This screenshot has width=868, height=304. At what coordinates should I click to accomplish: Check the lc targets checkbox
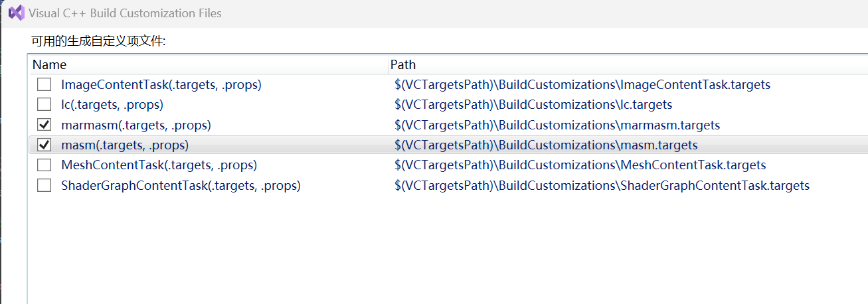coord(44,104)
